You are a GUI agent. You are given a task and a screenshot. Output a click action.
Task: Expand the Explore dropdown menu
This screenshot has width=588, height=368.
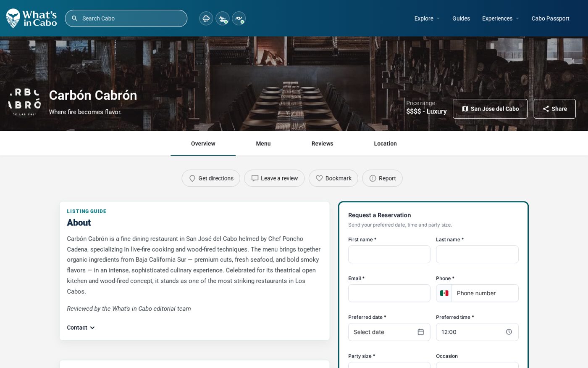pos(427,19)
